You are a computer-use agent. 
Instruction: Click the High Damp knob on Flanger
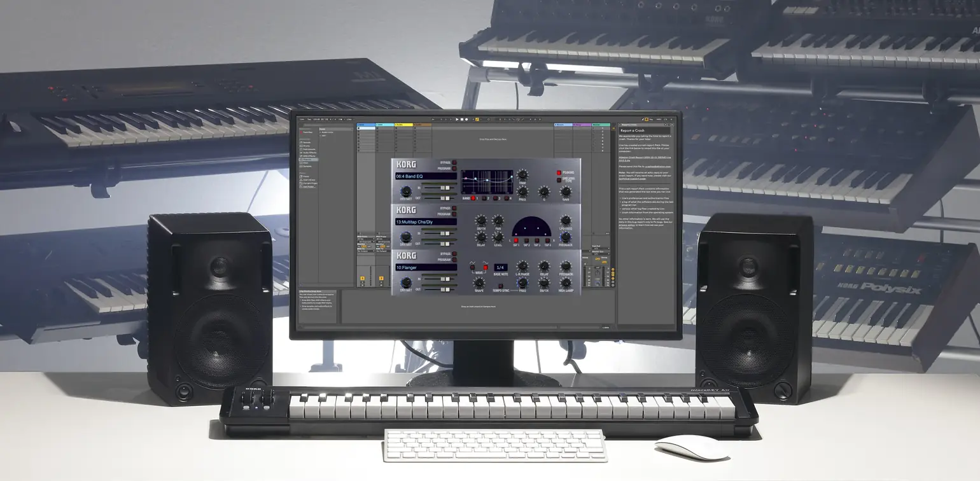[565, 282]
